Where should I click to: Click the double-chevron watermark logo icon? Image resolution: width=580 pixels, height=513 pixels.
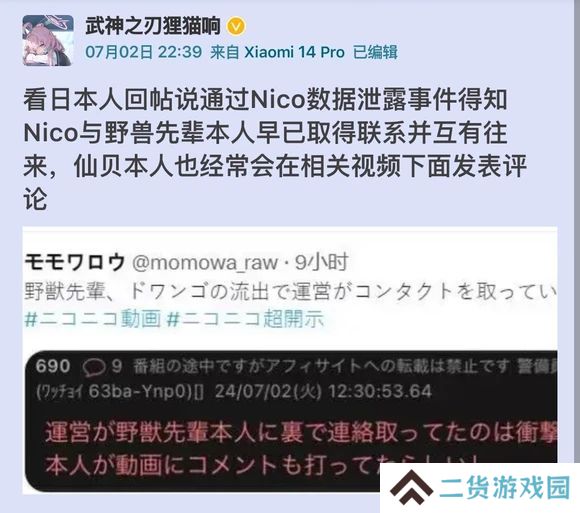411,487
